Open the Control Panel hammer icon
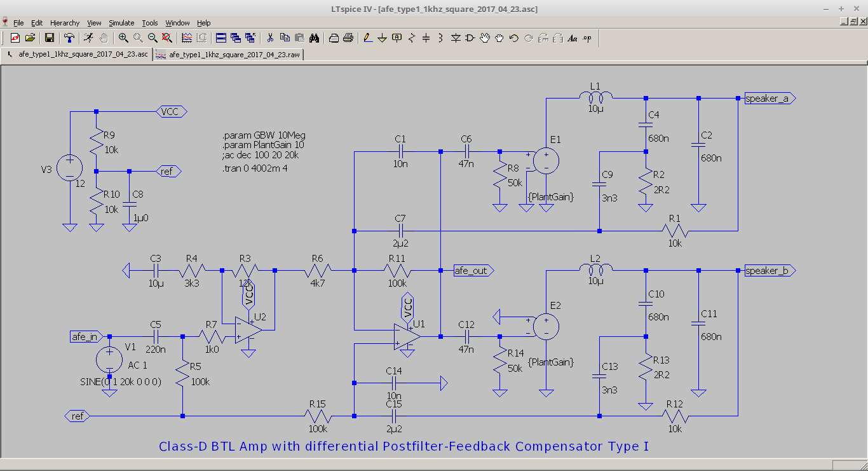Viewport: 868px width, 471px height. tap(69, 38)
